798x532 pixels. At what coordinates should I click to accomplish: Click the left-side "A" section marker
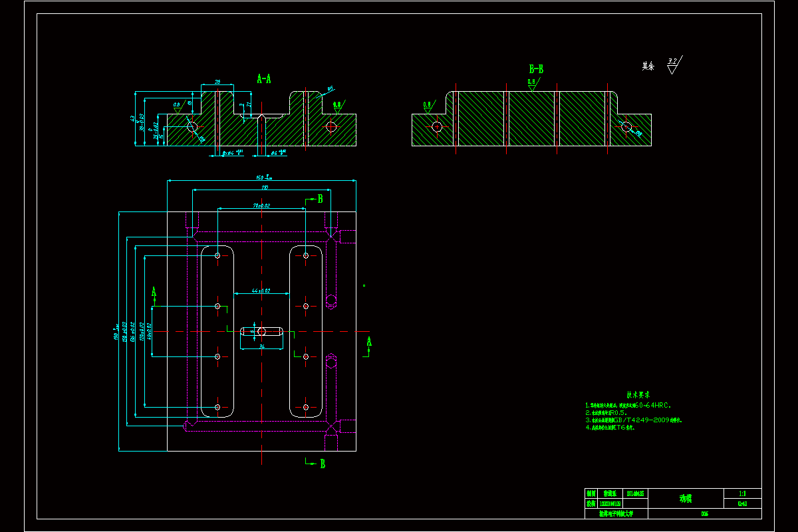click(154, 291)
